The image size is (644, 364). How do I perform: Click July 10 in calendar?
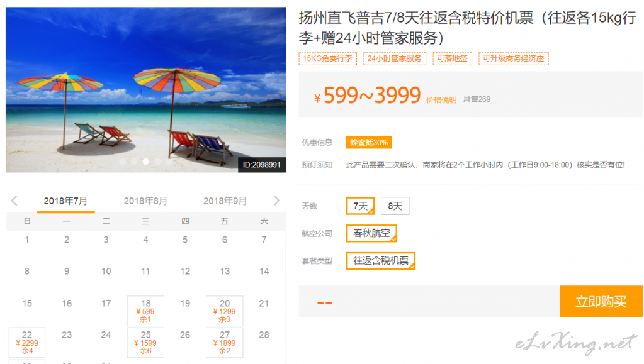coord(106,271)
